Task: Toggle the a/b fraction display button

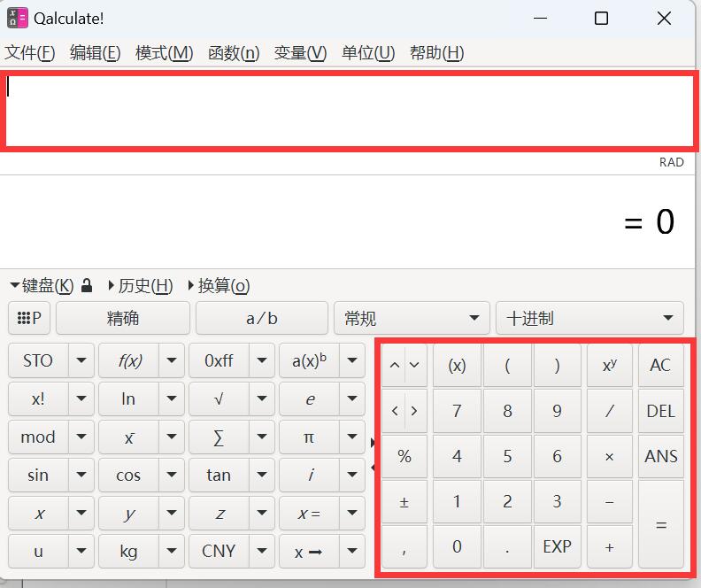Action: (261, 318)
